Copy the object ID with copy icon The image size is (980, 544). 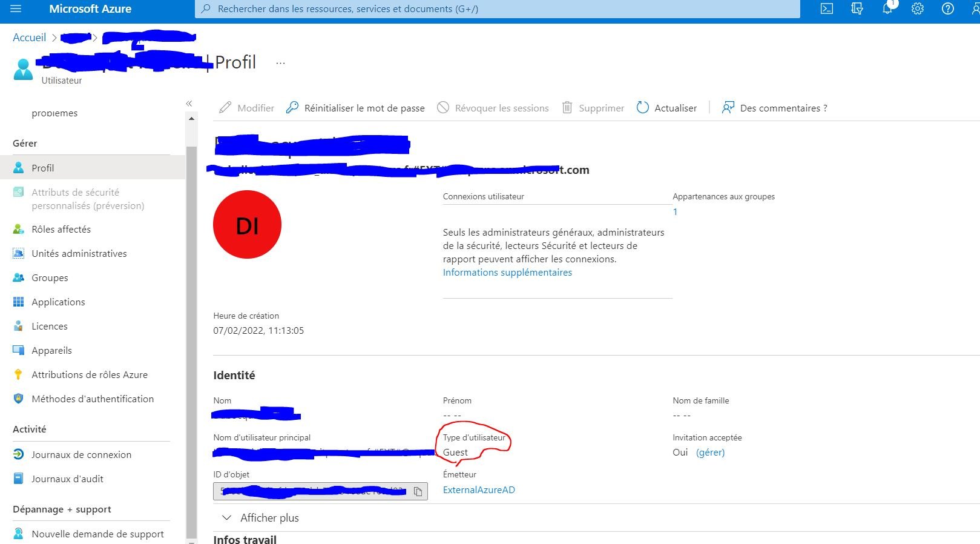click(418, 491)
